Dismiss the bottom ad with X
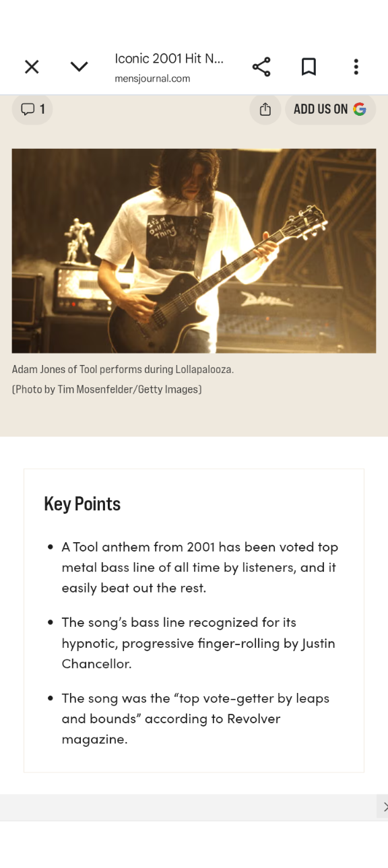The image size is (388, 868). pos(384,807)
